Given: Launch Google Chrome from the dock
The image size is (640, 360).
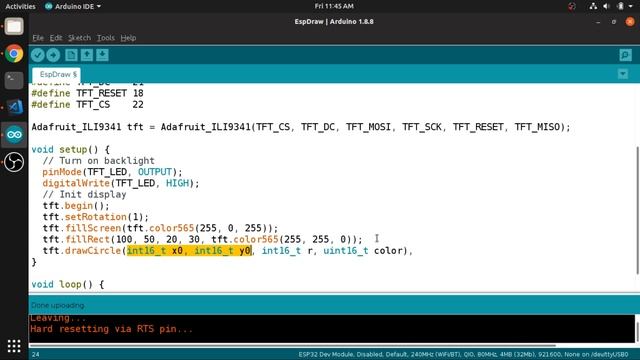Looking at the screenshot, I should click(x=14, y=53).
